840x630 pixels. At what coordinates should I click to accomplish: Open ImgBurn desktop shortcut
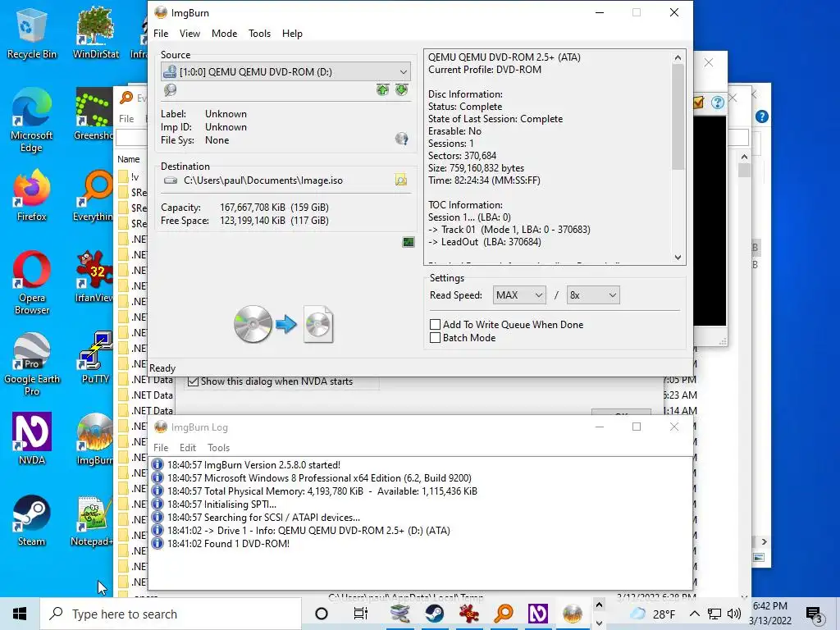[94, 440]
